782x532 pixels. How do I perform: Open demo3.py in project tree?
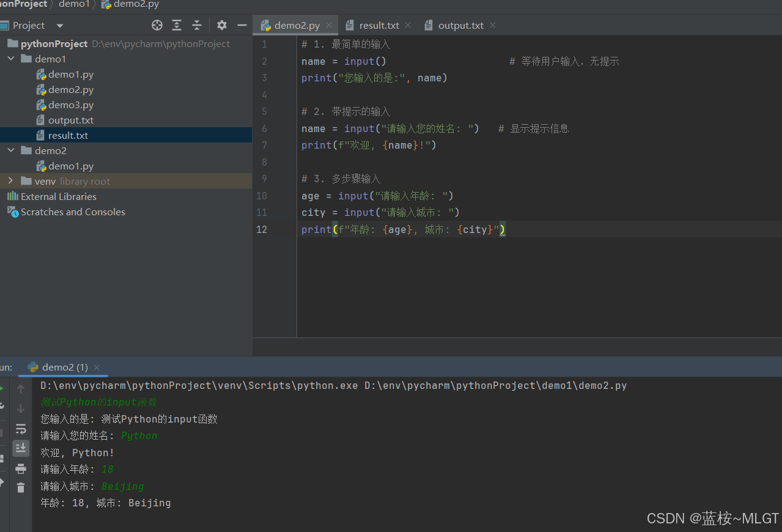click(71, 105)
